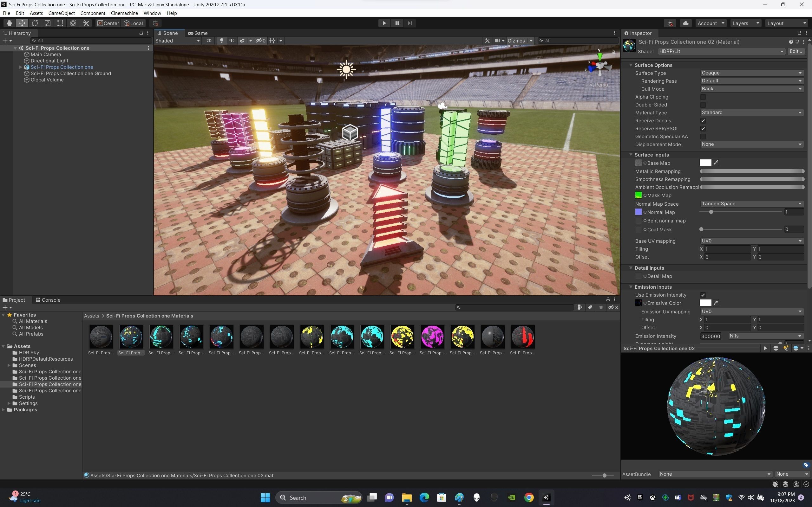
Task: Click the shader Edit... button
Action: (796, 51)
